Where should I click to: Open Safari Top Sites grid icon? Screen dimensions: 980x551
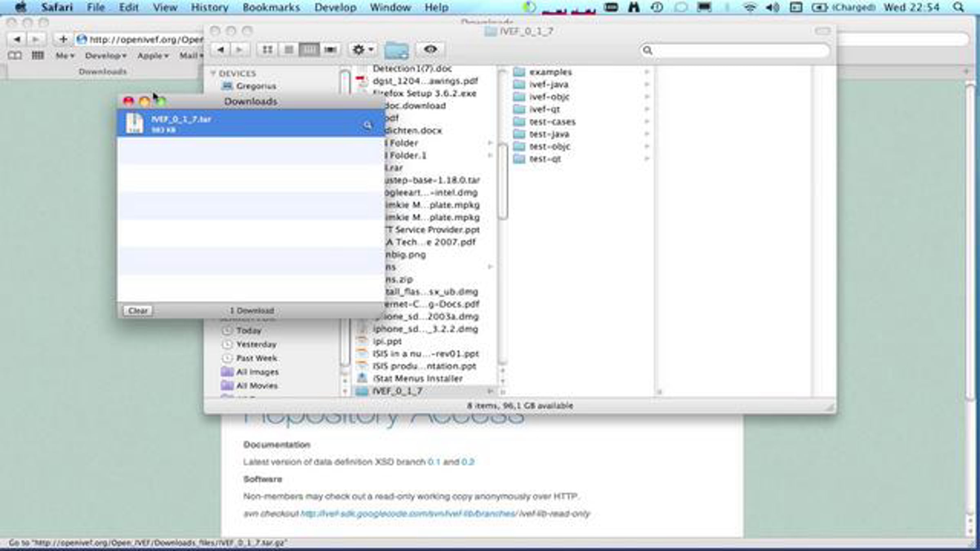[38, 55]
